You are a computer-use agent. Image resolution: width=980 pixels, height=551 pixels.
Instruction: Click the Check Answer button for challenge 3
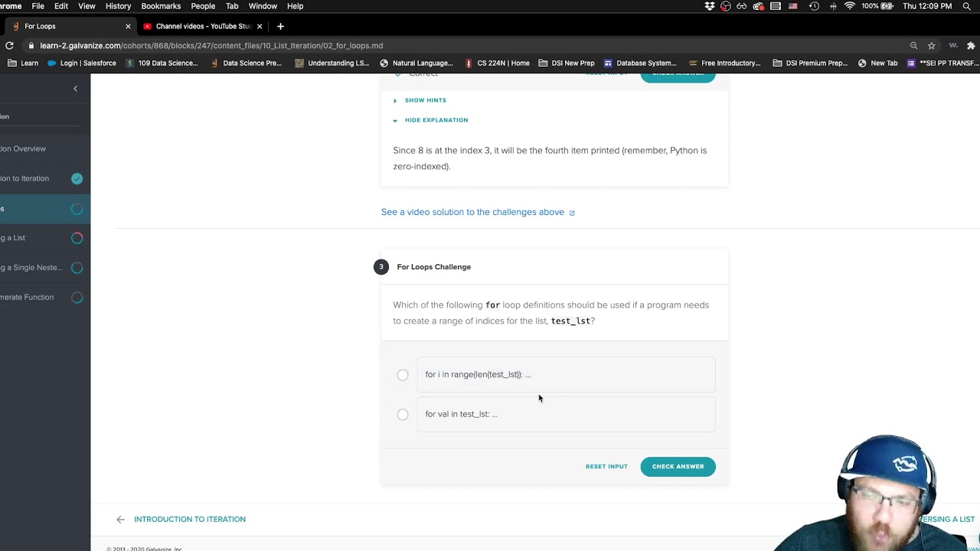[678, 467]
